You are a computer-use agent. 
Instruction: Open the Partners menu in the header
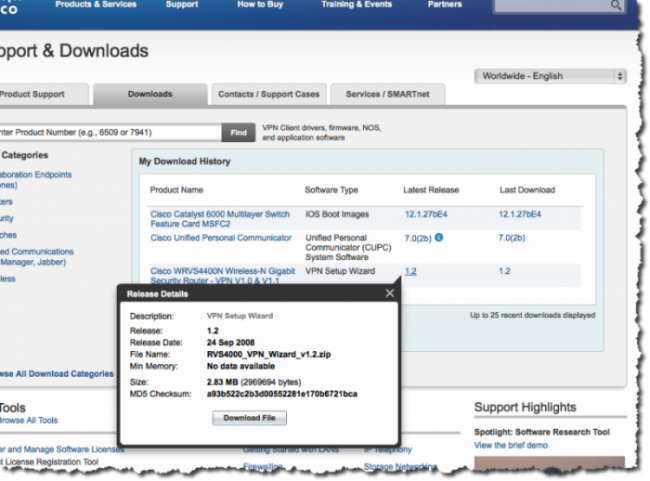[x=445, y=5]
